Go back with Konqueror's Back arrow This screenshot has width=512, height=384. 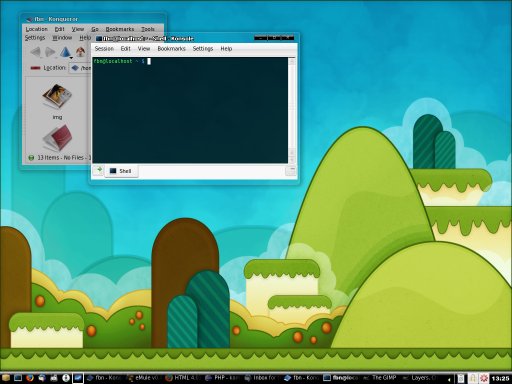coord(35,52)
